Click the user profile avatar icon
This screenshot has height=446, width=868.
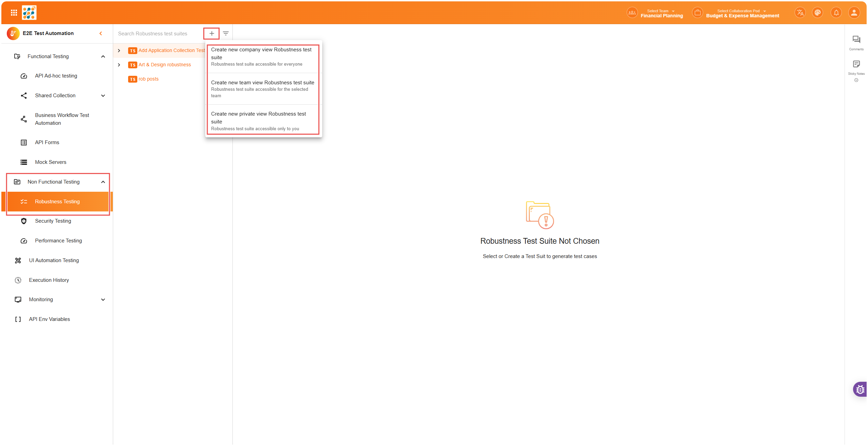pos(854,13)
